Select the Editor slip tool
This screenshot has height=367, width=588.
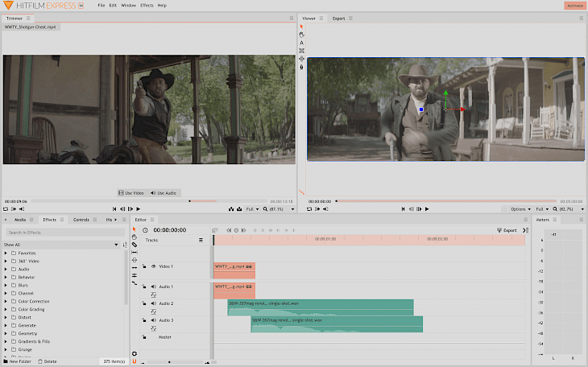135,252
